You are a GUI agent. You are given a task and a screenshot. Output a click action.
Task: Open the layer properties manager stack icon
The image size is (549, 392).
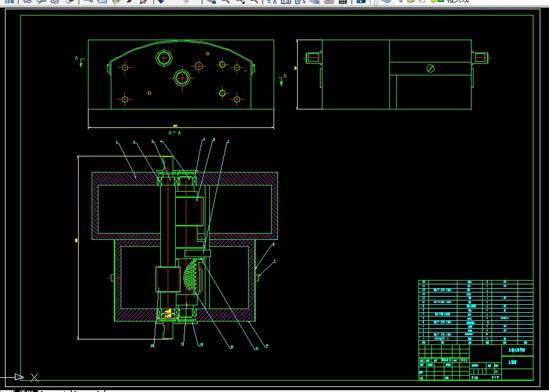click(x=386, y=1)
